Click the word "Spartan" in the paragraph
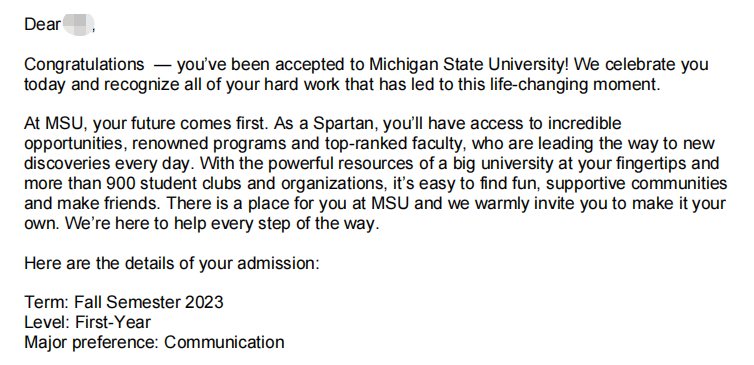Screen dimensions: 754x365 pyautogui.click(x=342, y=125)
